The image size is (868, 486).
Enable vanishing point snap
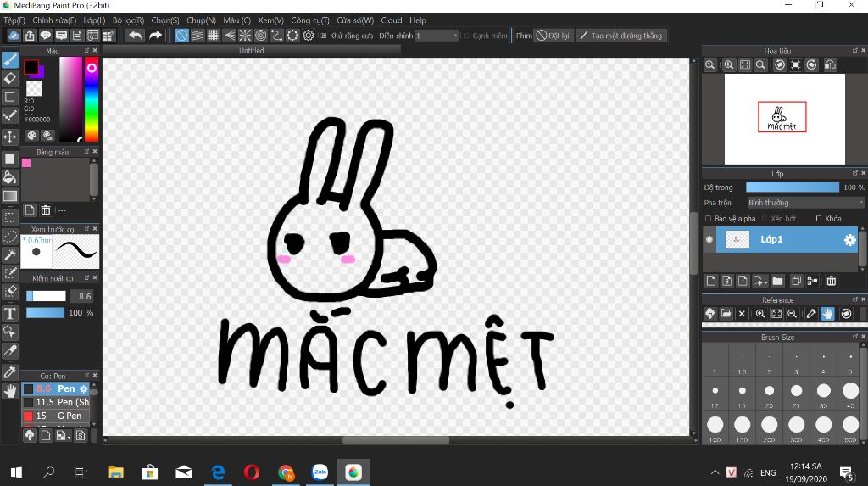coord(229,36)
